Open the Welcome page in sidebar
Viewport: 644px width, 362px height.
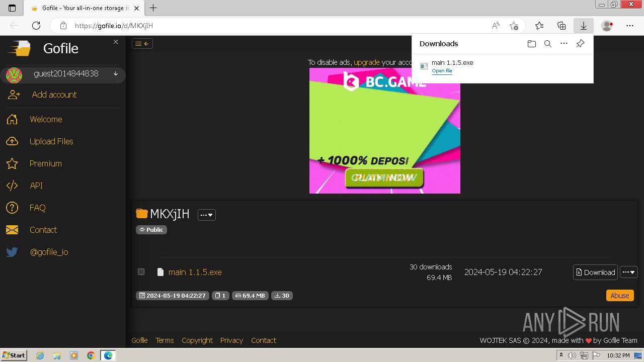46,119
